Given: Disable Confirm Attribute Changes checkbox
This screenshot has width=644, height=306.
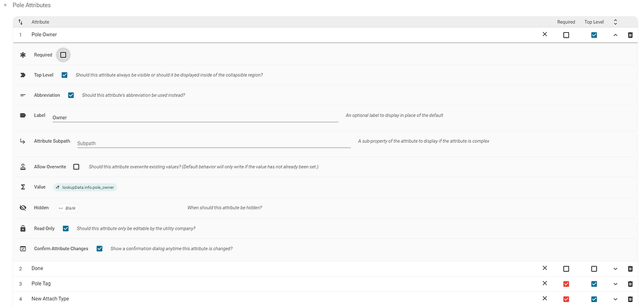Looking at the screenshot, I should (99, 249).
